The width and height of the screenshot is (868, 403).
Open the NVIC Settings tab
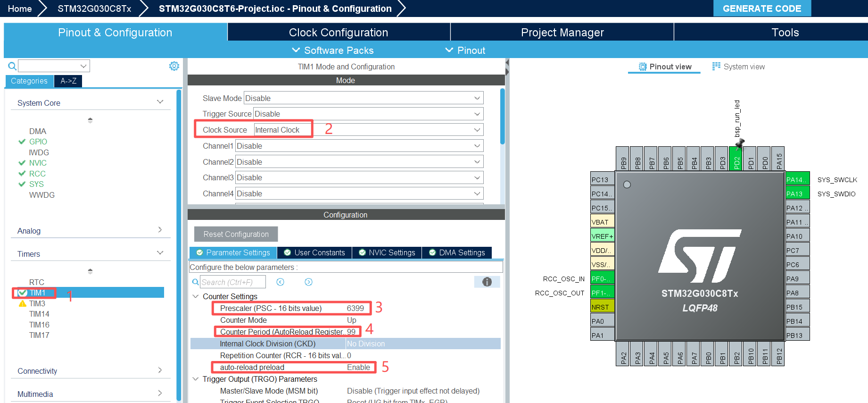[x=387, y=252]
